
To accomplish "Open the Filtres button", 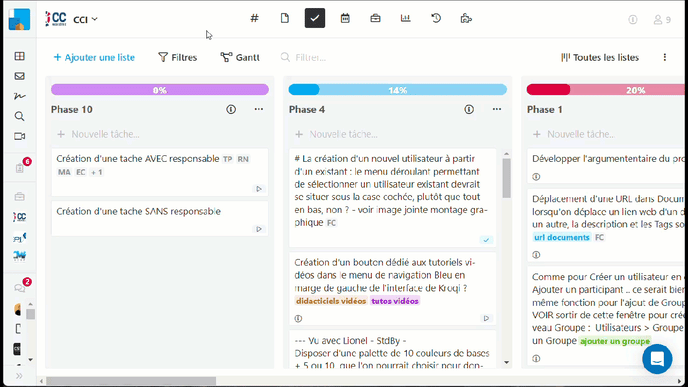I will tap(178, 57).
